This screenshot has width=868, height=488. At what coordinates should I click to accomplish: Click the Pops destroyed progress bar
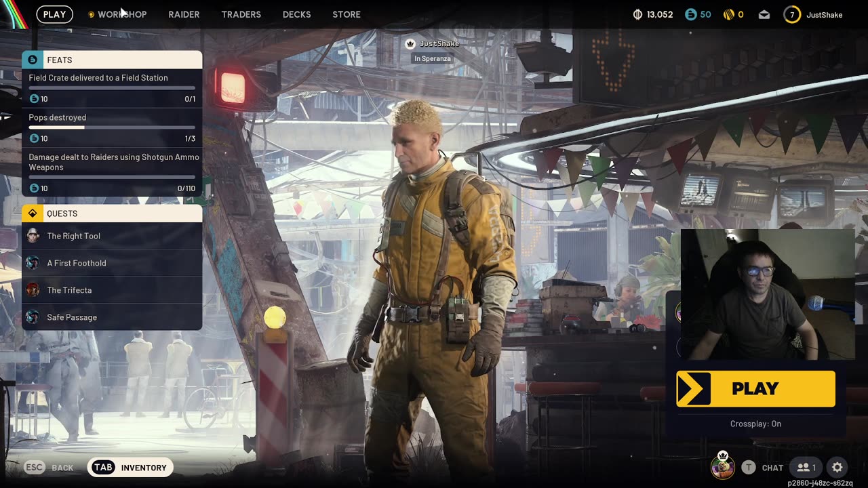(112, 127)
